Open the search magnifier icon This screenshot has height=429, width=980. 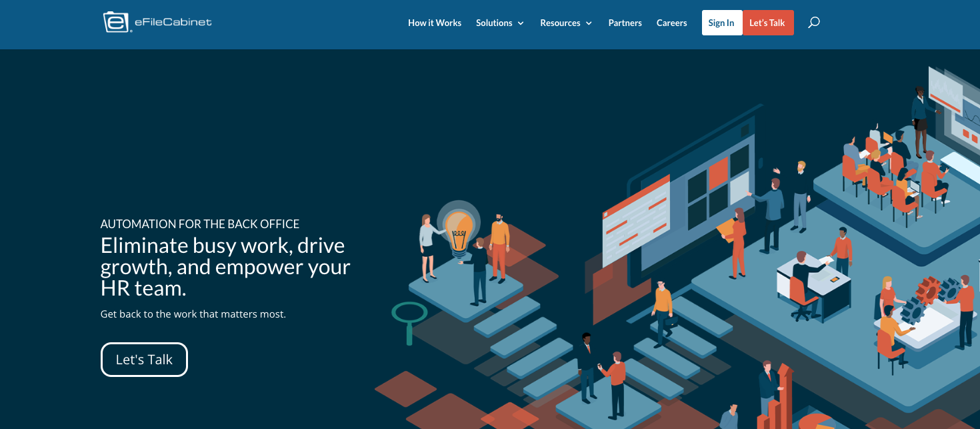(x=814, y=23)
